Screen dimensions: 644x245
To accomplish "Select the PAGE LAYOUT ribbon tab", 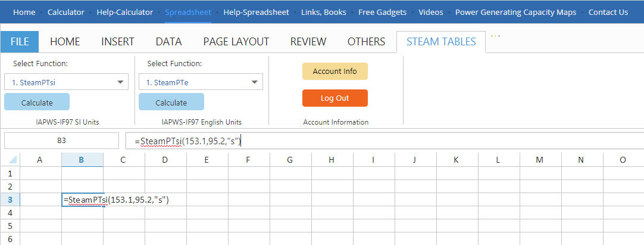I will (x=236, y=42).
